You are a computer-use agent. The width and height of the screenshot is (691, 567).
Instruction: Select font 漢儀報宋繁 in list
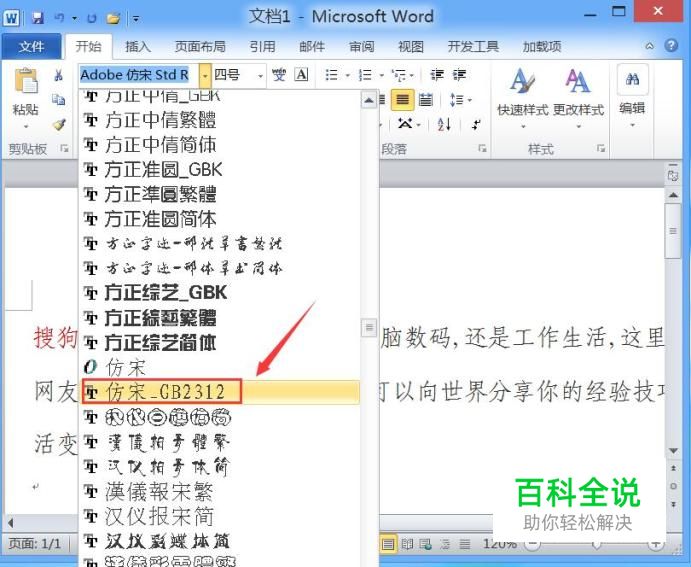219,491
